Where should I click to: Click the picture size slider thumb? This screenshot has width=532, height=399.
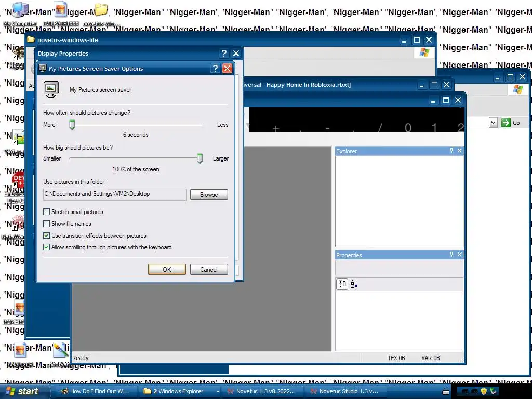pos(200,158)
